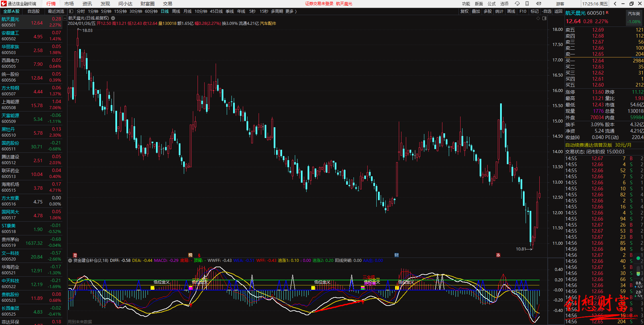Open the mobile phone version icon
The height and width of the screenshot is (325, 644).
tap(527, 4)
